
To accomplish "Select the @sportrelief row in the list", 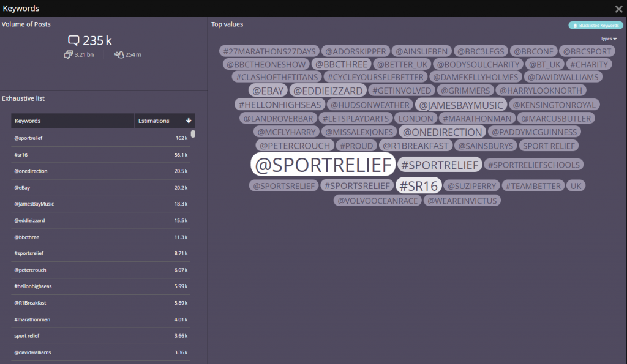I will [101, 138].
